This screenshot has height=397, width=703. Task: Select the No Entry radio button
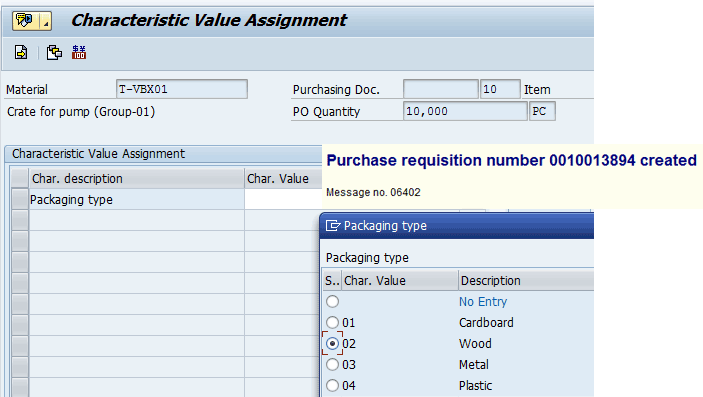tap(332, 301)
